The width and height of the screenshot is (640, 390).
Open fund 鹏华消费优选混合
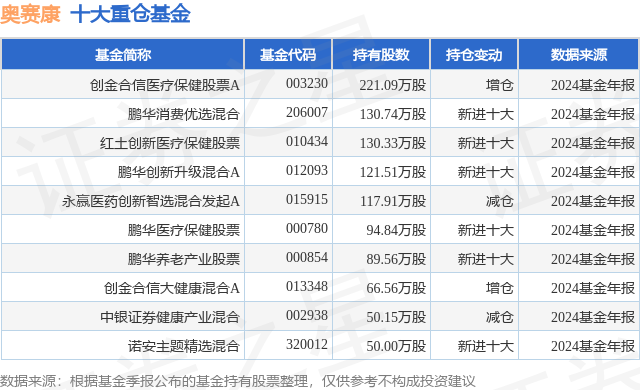tap(183, 114)
